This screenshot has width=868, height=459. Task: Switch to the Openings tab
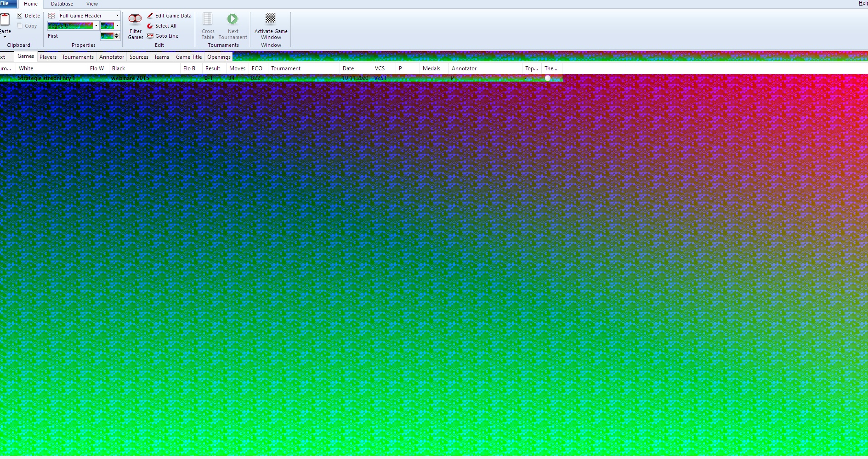point(219,57)
